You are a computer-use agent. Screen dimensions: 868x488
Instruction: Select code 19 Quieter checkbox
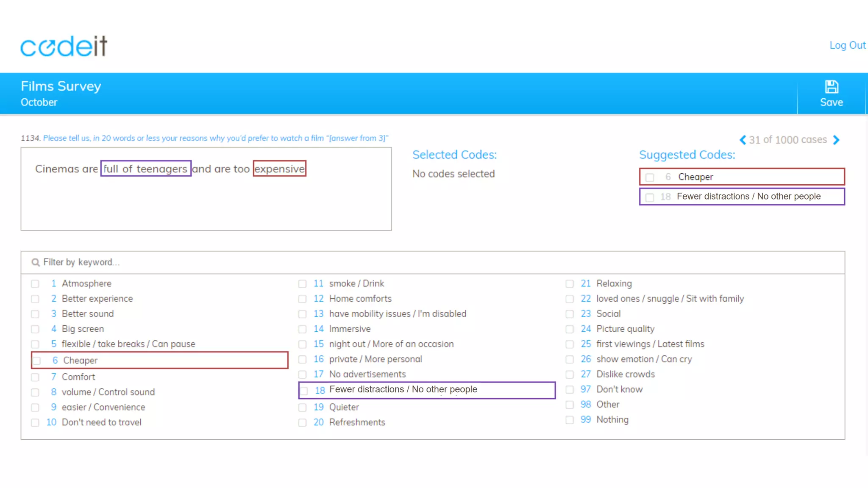click(302, 408)
